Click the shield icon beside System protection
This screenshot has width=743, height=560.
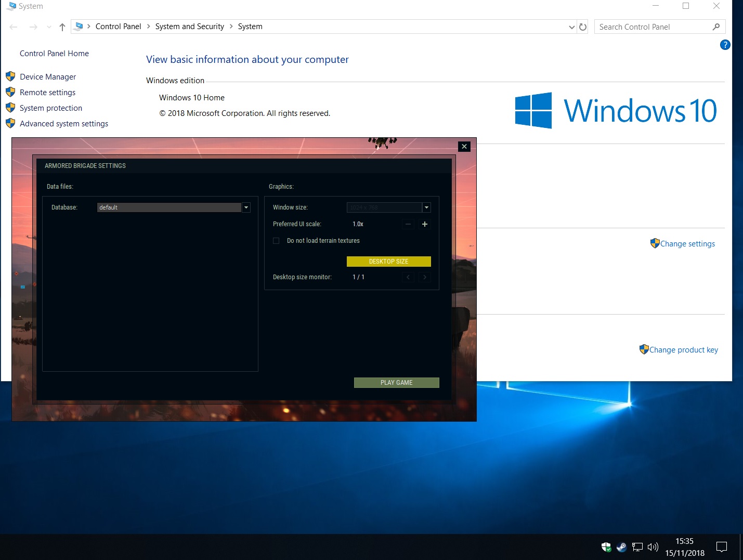point(10,108)
